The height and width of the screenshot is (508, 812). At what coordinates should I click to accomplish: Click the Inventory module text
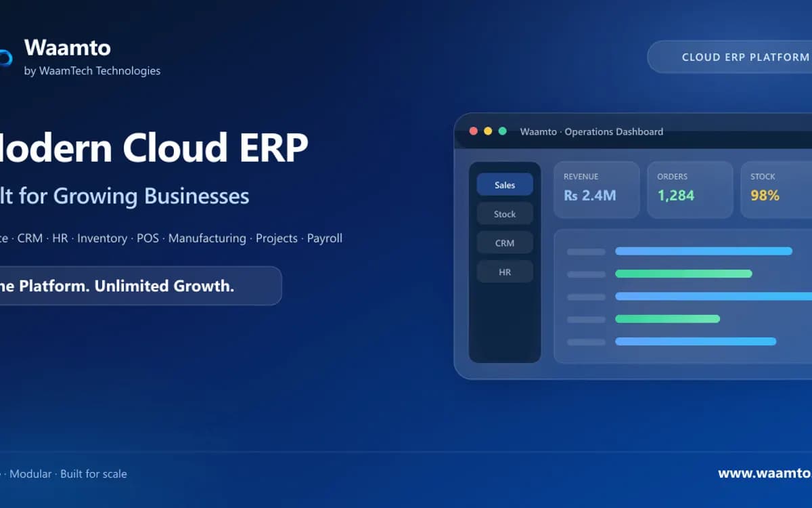pos(102,238)
